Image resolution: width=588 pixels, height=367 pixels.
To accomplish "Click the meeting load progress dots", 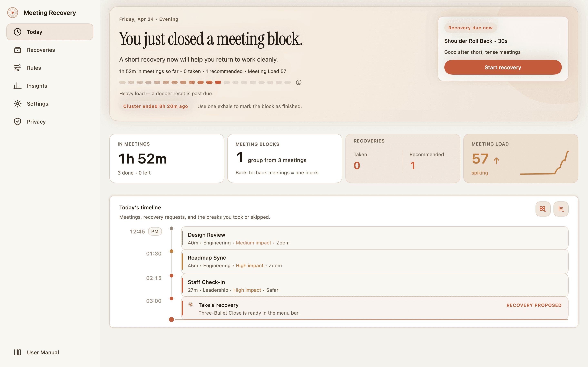I will click(x=205, y=82).
